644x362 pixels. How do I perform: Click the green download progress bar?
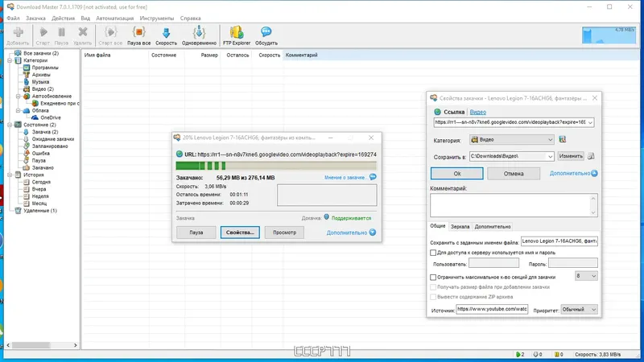pos(276,166)
